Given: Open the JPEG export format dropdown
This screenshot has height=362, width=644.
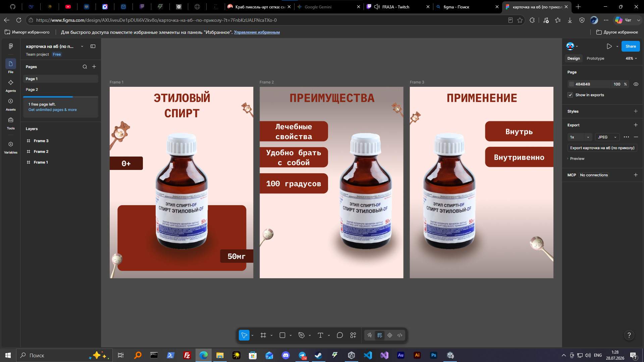Looking at the screenshot, I should point(607,137).
